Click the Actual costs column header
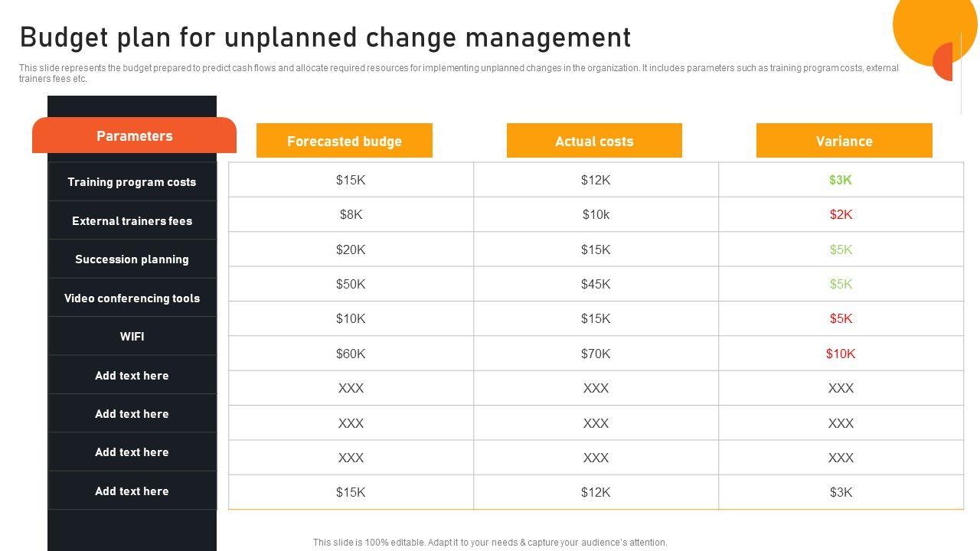Screen dimensions: 980x551 pyautogui.click(x=594, y=141)
